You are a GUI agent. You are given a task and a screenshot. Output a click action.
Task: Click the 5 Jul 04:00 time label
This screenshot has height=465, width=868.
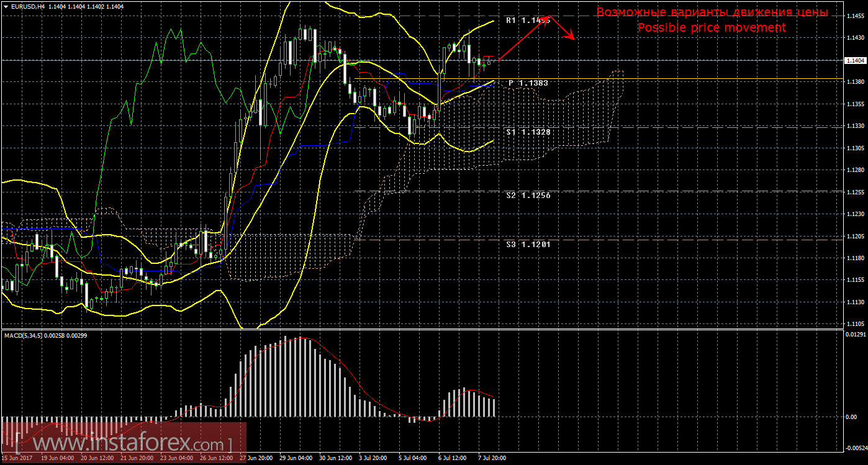click(413, 458)
